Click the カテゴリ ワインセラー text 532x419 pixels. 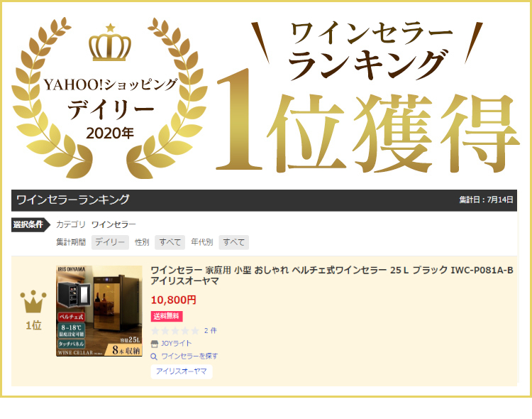tap(96, 224)
